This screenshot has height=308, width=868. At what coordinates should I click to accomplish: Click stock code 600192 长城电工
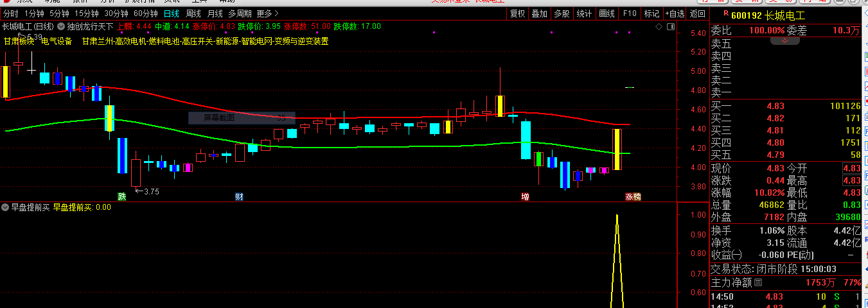click(768, 15)
